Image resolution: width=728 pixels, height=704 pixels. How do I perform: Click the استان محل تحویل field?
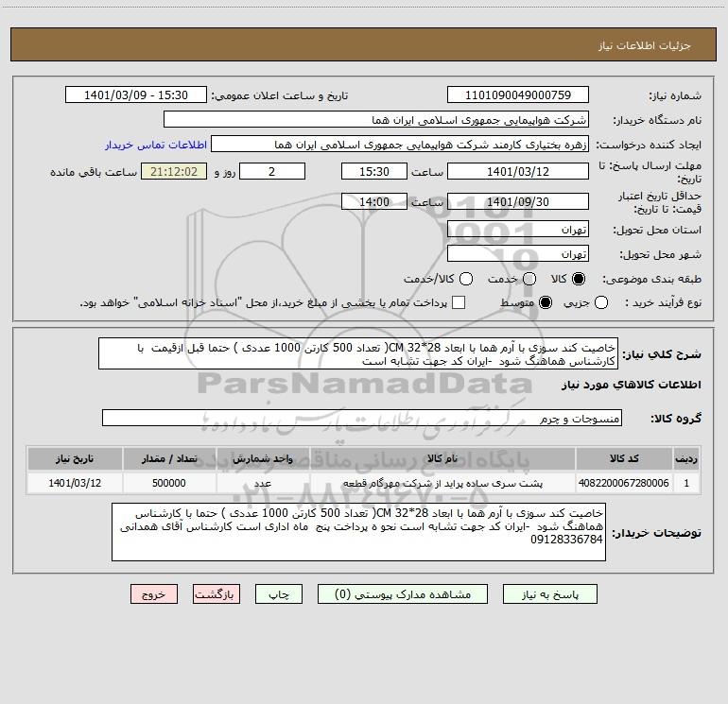coord(518,230)
